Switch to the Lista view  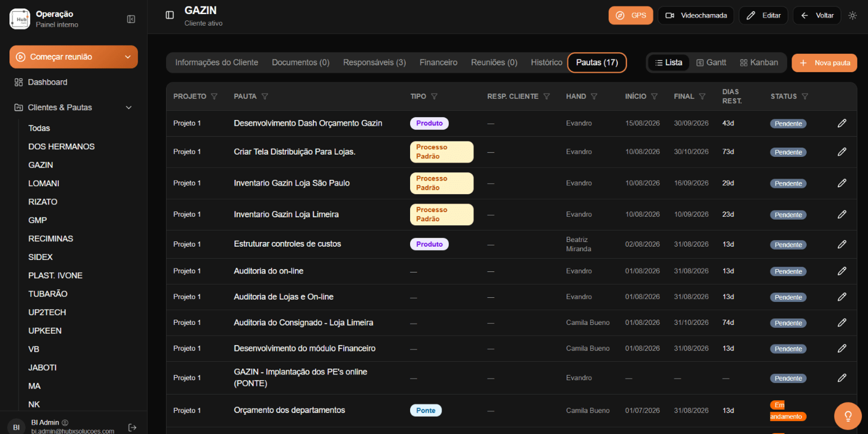point(668,63)
